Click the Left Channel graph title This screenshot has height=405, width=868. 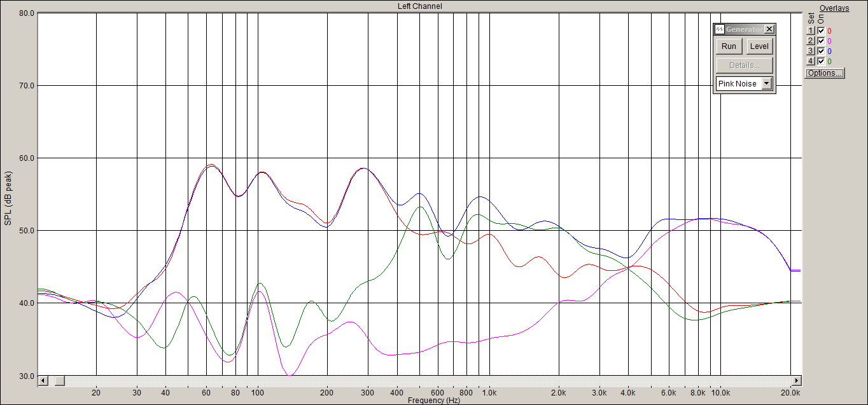click(x=419, y=6)
